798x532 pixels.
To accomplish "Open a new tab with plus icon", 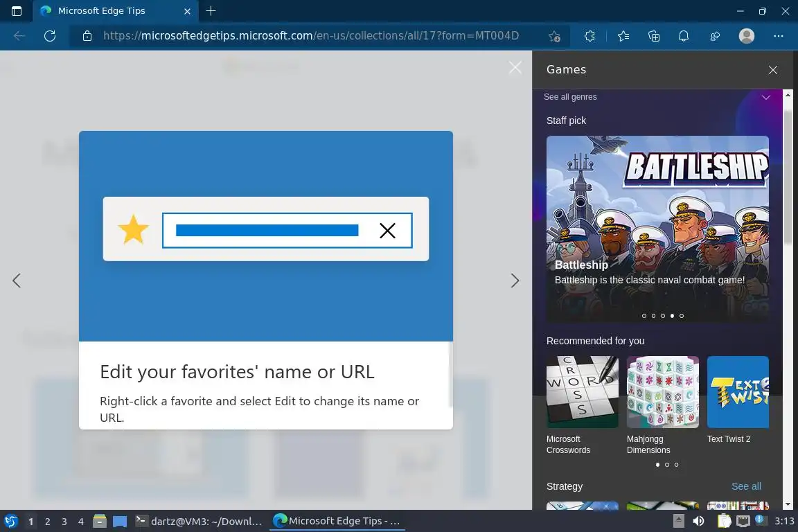I will coord(211,10).
